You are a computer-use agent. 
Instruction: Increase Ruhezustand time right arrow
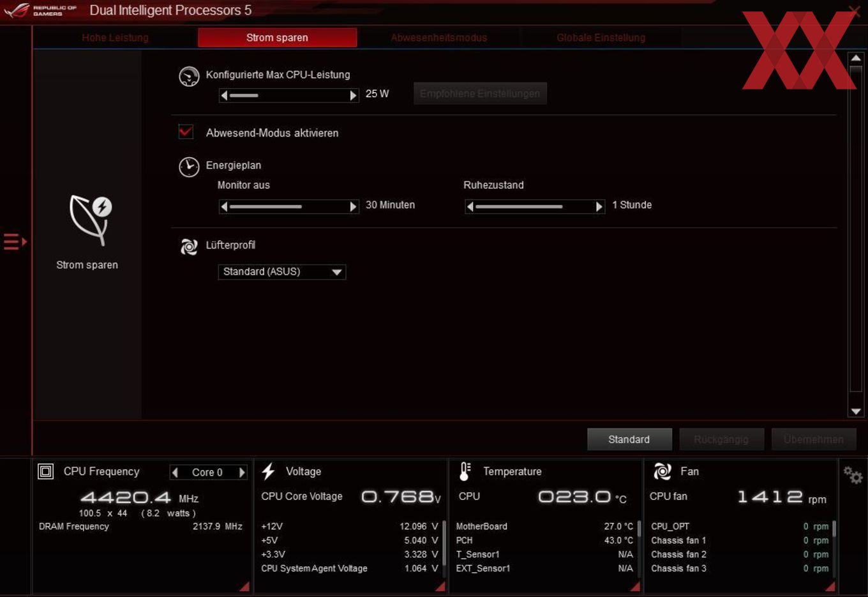(599, 206)
